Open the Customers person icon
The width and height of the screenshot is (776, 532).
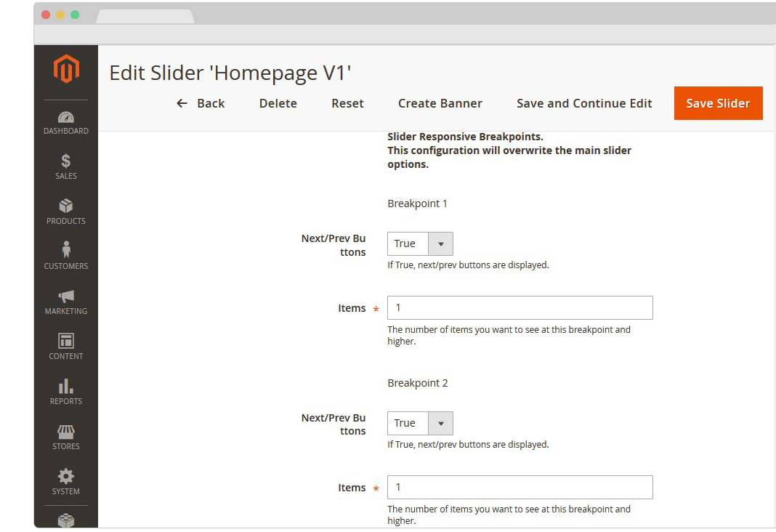tap(66, 251)
